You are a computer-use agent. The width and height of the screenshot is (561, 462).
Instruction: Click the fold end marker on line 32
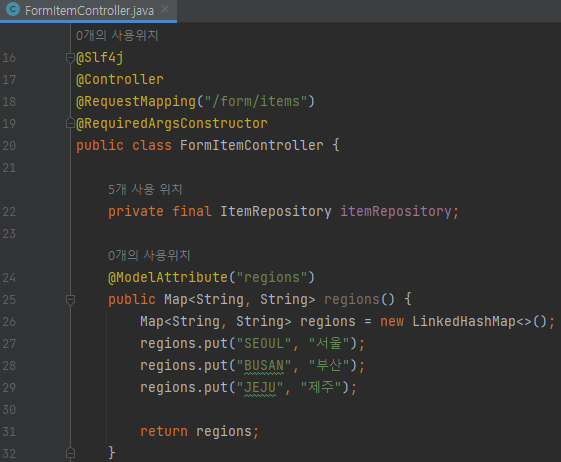coord(70,453)
